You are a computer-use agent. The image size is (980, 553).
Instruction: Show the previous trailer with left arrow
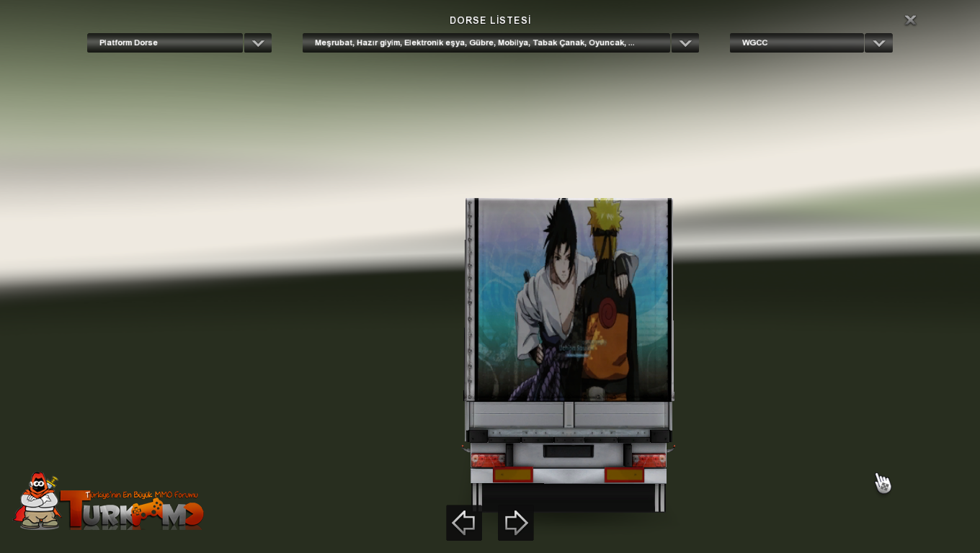click(x=464, y=523)
